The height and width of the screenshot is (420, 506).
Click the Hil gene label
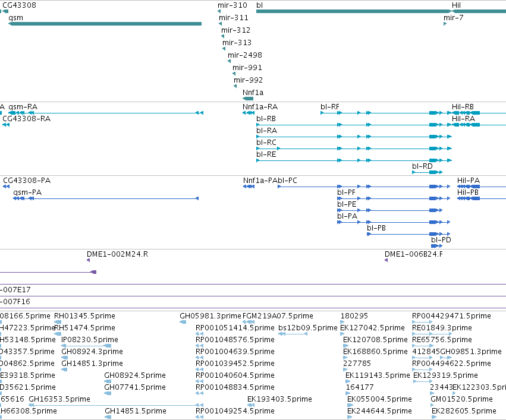pyautogui.click(x=456, y=5)
